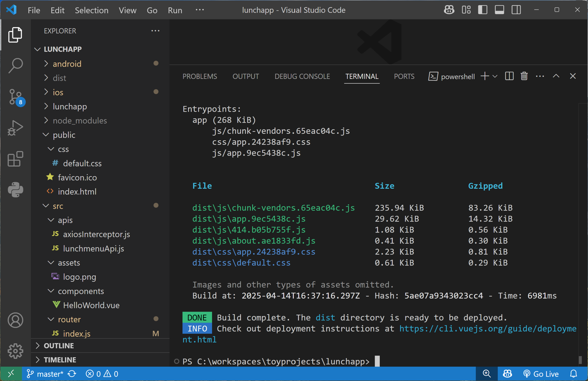The height and width of the screenshot is (381, 588).
Task: Expand the TIMELINE section
Action: coord(100,360)
